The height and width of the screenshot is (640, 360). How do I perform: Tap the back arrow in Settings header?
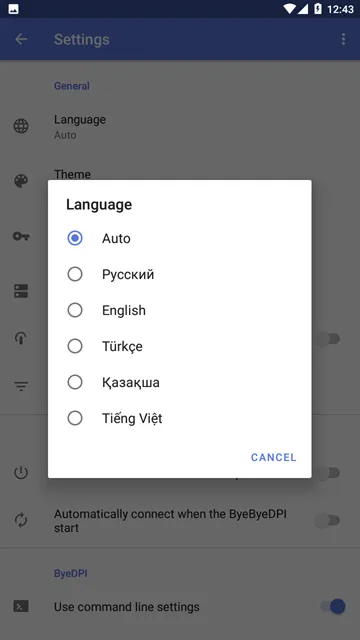tap(21, 39)
